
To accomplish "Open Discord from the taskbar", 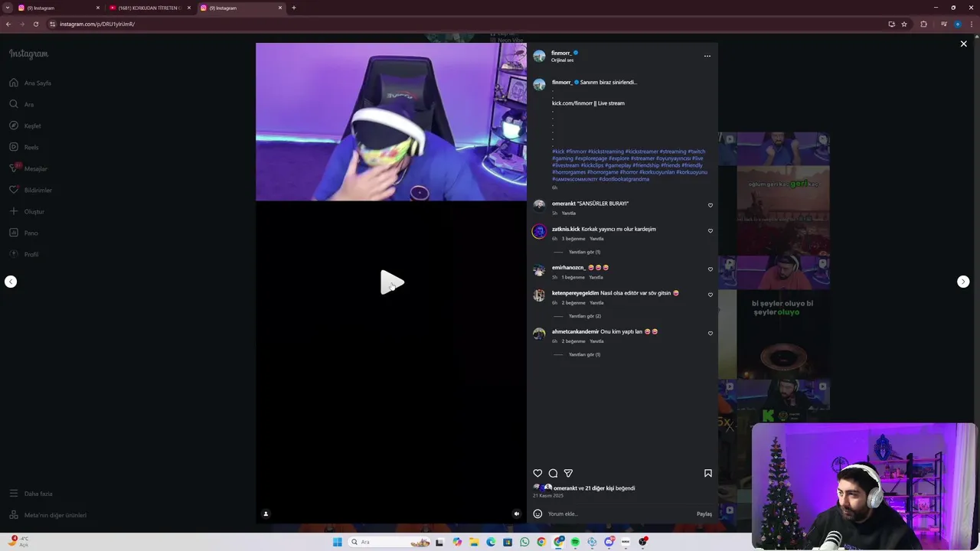I will coord(609,542).
